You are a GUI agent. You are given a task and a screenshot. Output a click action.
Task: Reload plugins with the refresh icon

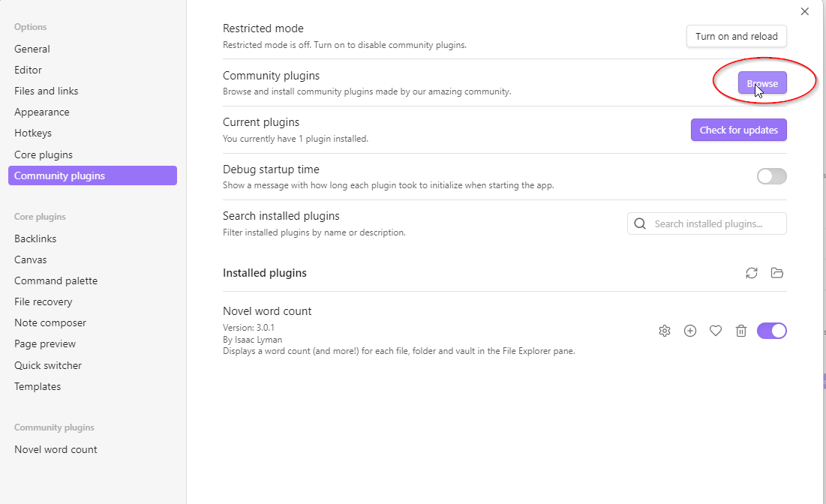click(752, 273)
